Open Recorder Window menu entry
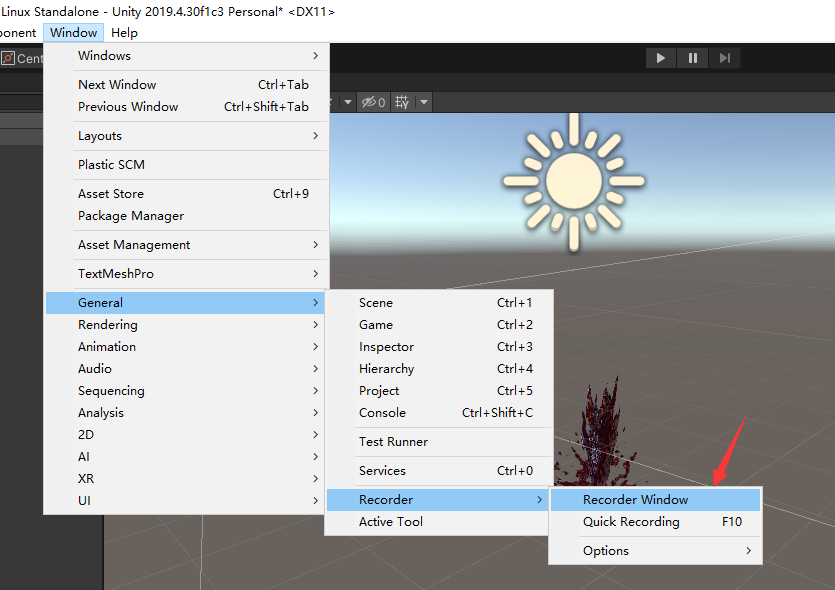835x590 pixels. click(x=635, y=499)
